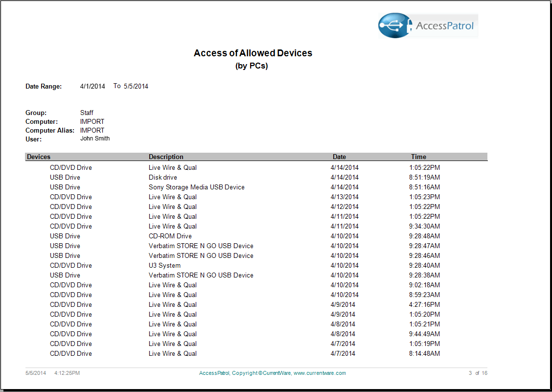Select the Computer Alias value 'IMPORT'
Screen dimensions: 552x392
pos(92,130)
